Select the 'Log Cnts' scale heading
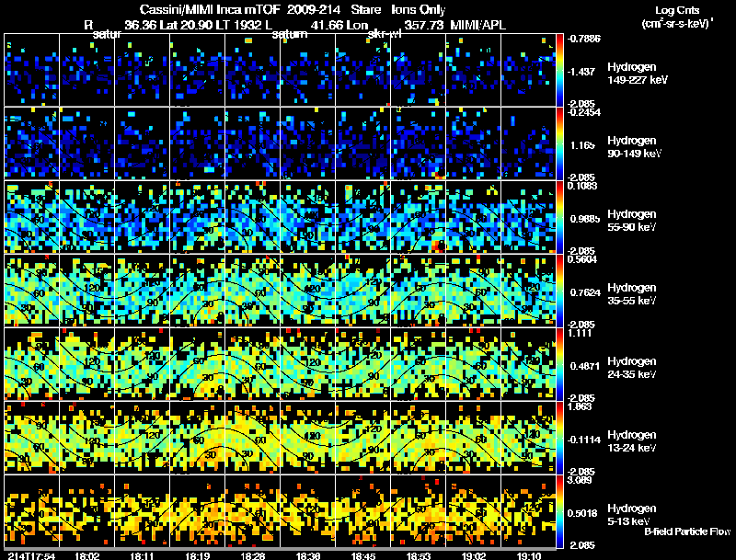The height and width of the screenshot is (560, 736). (677, 10)
